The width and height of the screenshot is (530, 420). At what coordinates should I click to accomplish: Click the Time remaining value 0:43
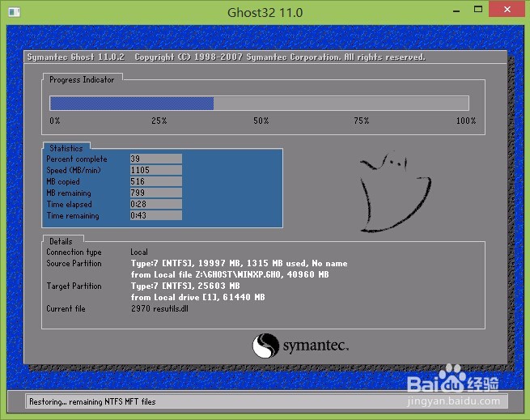click(x=156, y=215)
